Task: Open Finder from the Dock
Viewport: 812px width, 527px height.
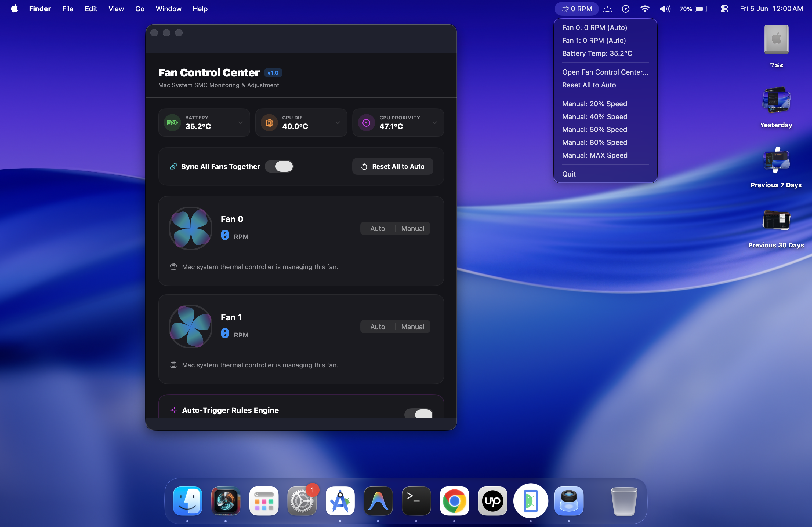Action: click(x=188, y=501)
